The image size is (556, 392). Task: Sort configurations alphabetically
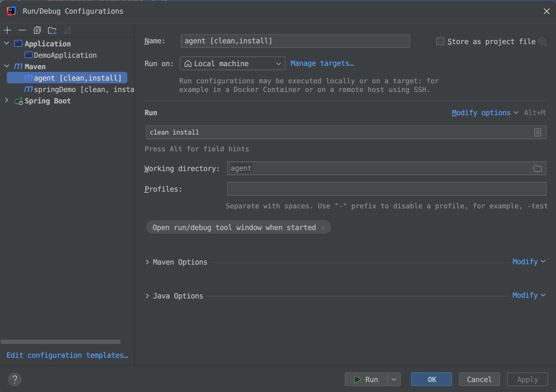[67, 30]
